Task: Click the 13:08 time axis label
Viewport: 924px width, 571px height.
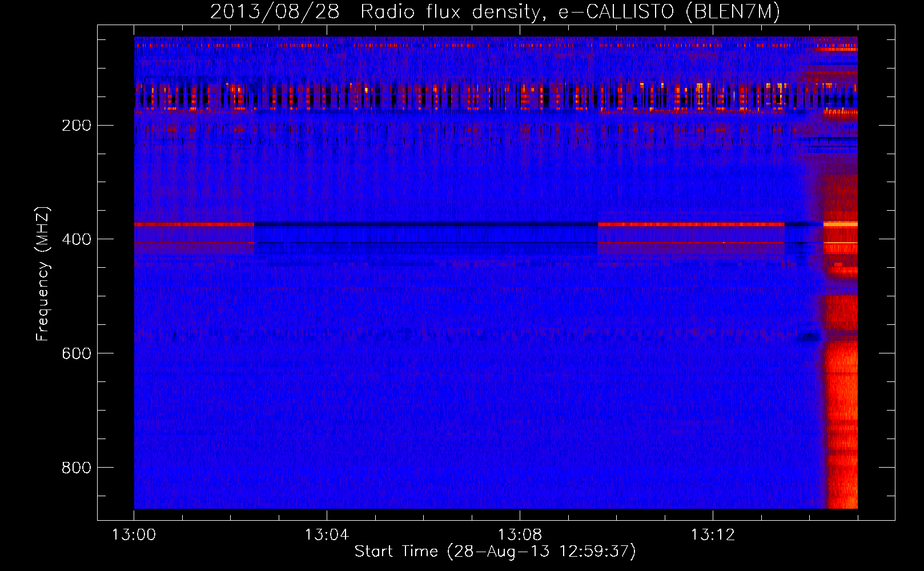Action: (x=520, y=535)
